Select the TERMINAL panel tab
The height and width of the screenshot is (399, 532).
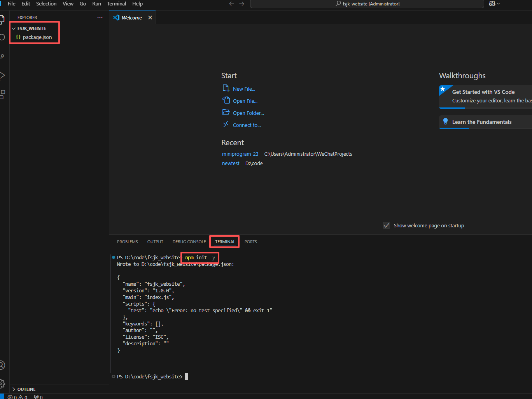(225, 242)
